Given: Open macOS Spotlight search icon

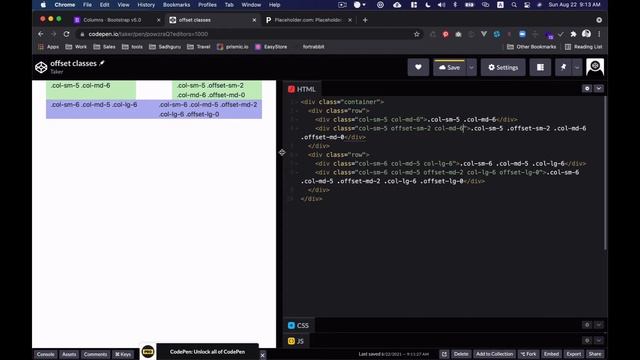Looking at the screenshot, I should click(x=514, y=5).
